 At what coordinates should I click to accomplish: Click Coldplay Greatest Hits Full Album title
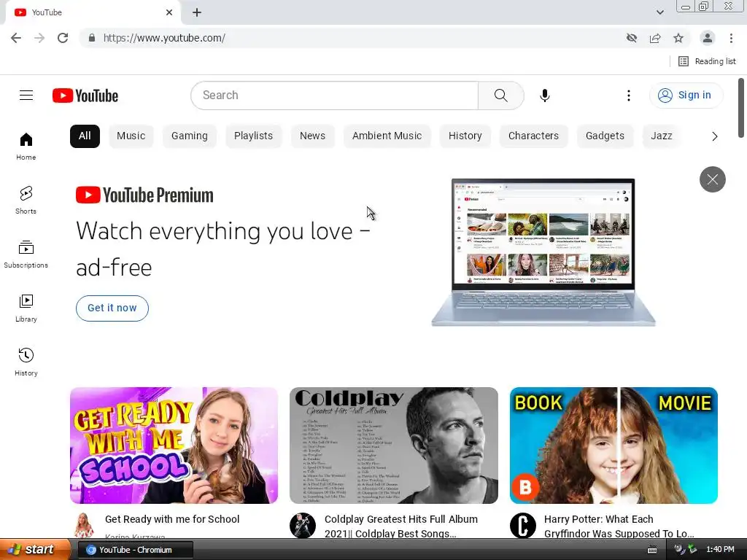coord(400,526)
